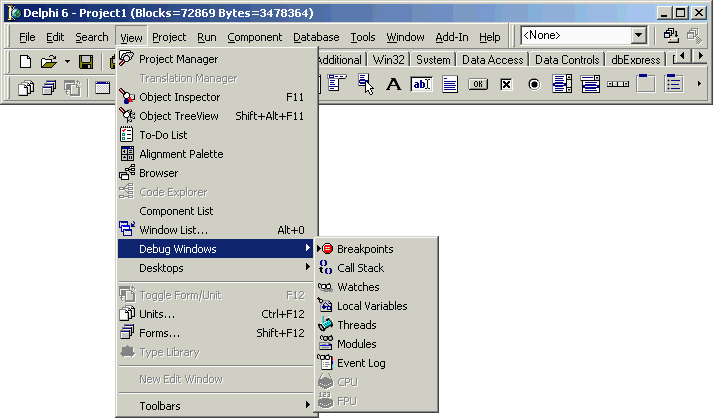Click the Toggle Form/Unit toolbar icon

[72, 87]
